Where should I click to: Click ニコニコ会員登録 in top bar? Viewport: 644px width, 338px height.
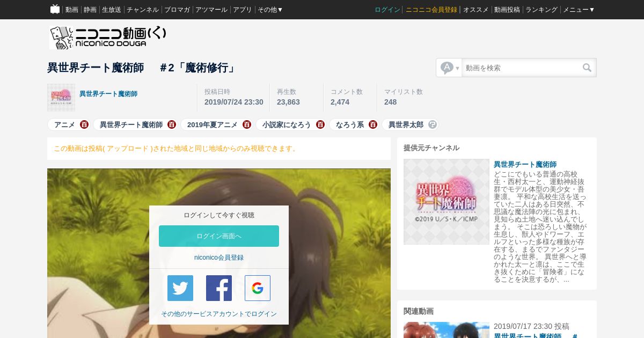(x=431, y=10)
